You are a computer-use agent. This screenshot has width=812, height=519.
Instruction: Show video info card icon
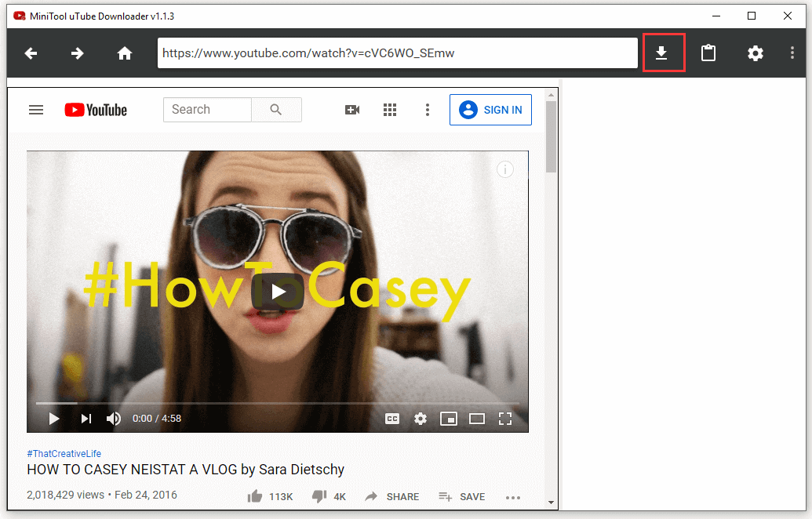[x=505, y=169]
